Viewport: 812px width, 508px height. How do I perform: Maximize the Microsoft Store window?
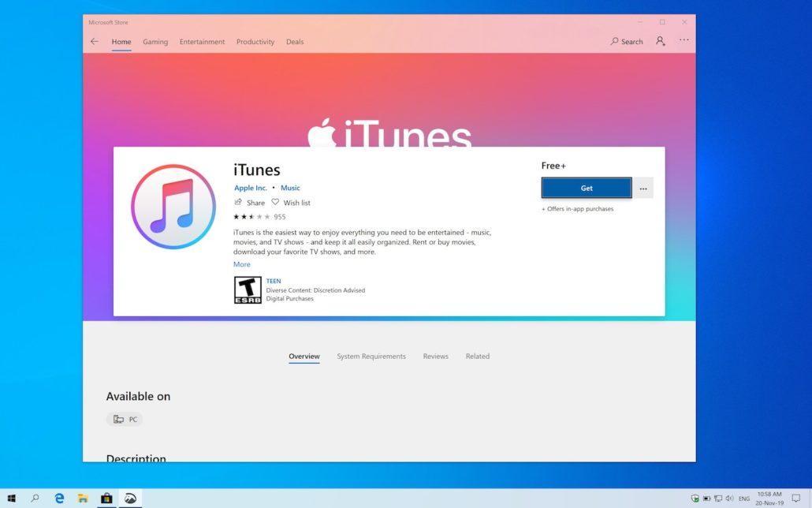point(662,22)
